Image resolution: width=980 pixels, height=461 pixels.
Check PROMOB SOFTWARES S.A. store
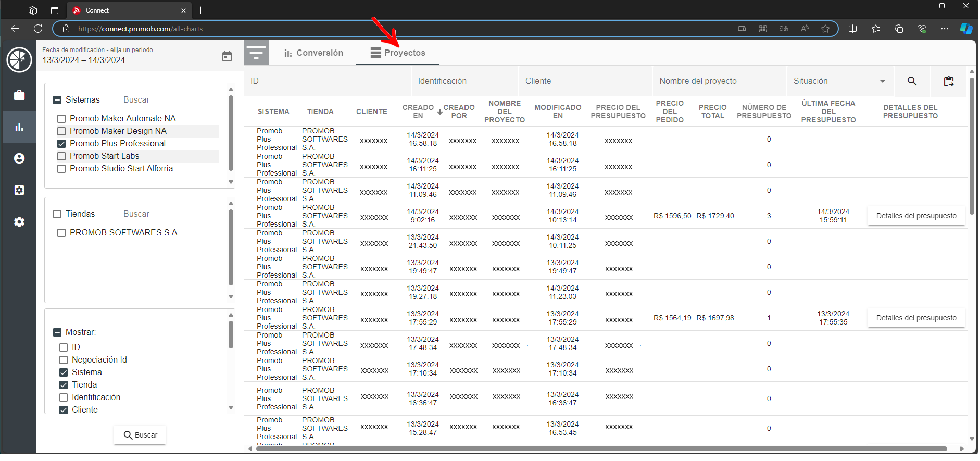pyautogui.click(x=61, y=233)
